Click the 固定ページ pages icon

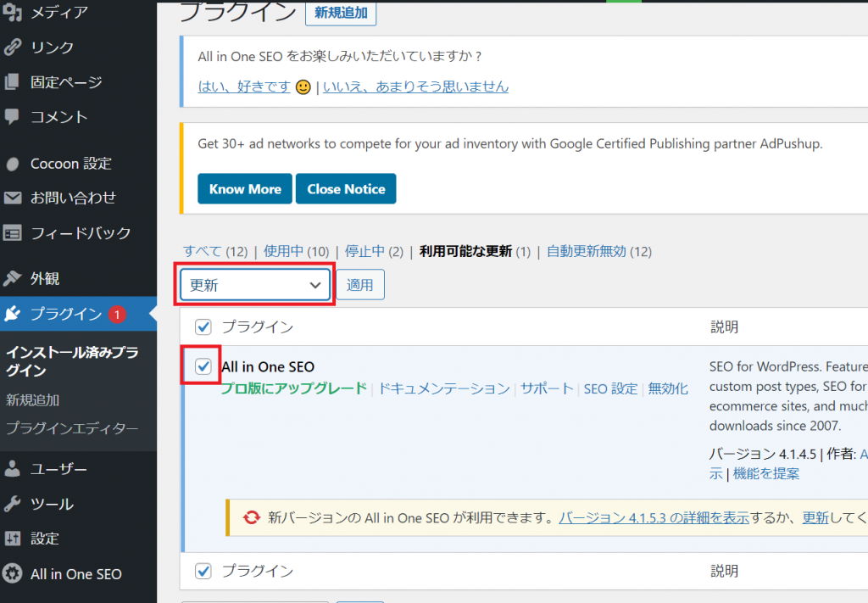(x=12, y=82)
